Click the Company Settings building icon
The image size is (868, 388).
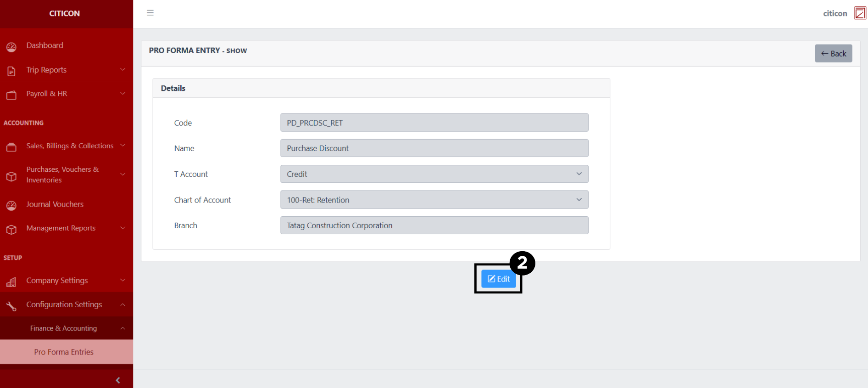click(x=11, y=282)
